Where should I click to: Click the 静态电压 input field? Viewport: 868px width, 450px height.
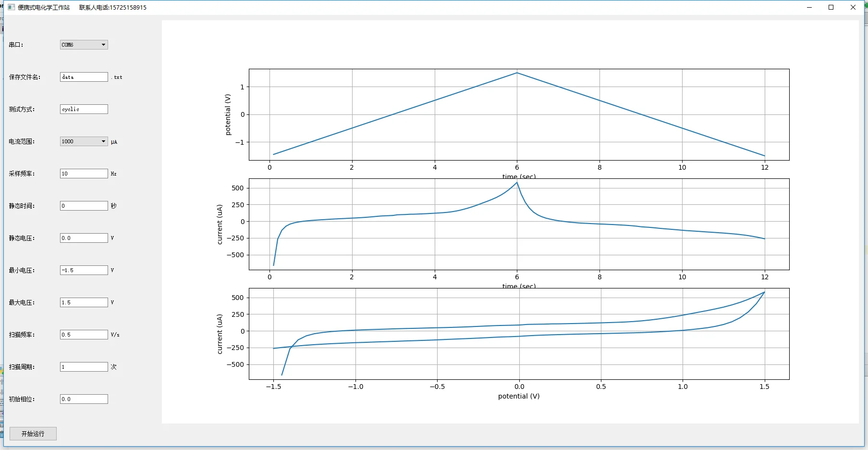(84, 238)
